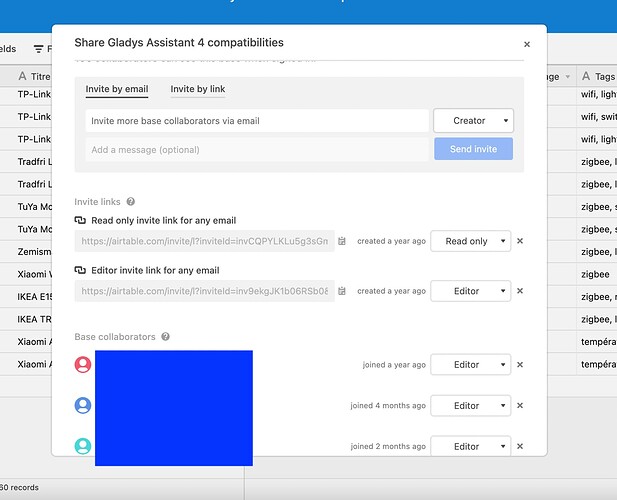Select the editor invite URL field
The width and height of the screenshot is (617, 500).
point(205,291)
